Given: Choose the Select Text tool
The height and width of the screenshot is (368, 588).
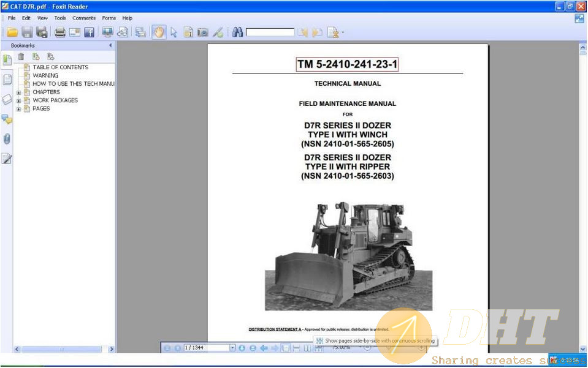Looking at the screenshot, I should (188, 32).
